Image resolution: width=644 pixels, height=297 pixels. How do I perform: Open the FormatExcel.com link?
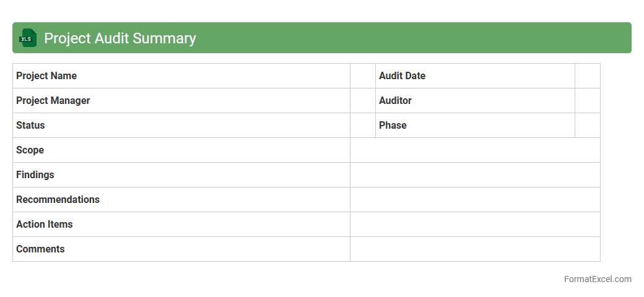(597, 279)
